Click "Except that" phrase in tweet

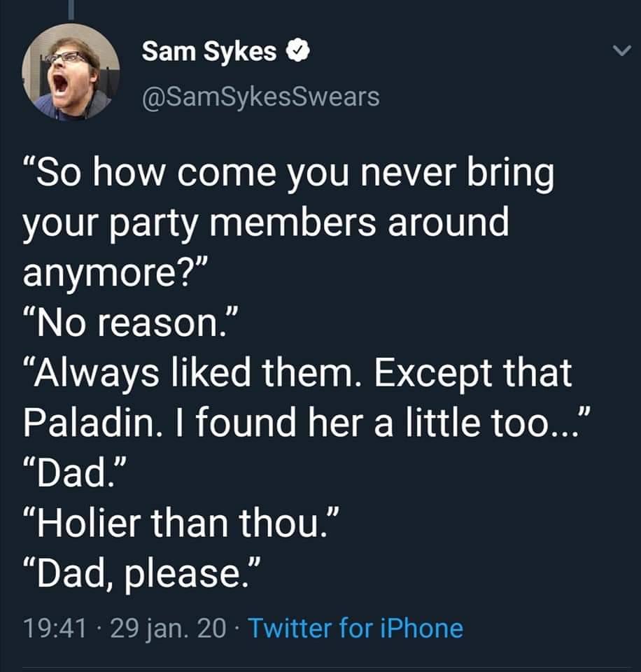[x=474, y=373]
